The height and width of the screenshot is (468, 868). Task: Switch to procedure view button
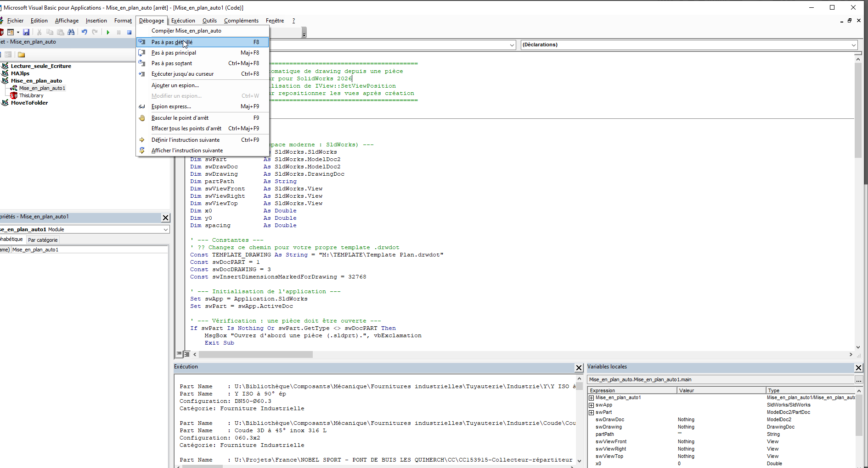pyautogui.click(x=179, y=354)
